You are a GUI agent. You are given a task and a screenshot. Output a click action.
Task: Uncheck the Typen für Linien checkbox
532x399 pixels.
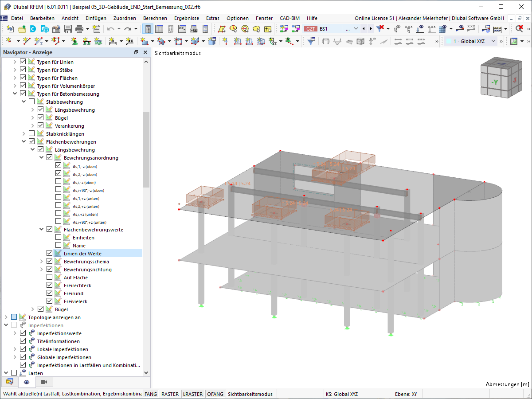[x=23, y=62]
